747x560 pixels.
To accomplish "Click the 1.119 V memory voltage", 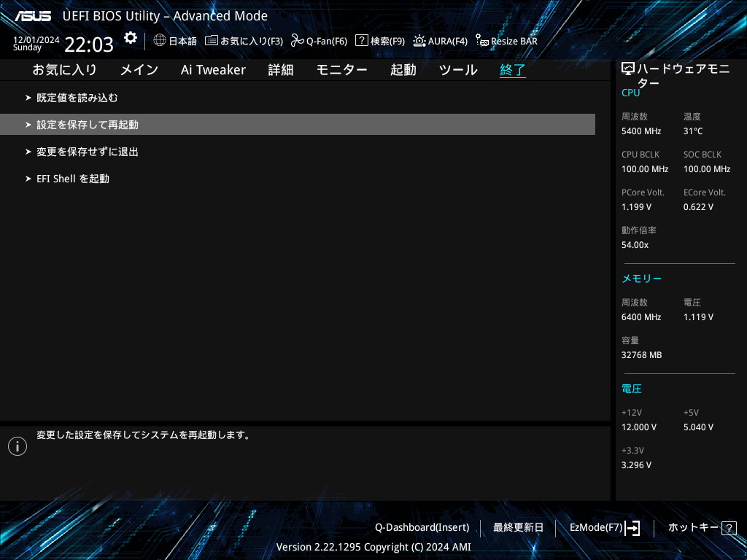I will coord(698,317).
